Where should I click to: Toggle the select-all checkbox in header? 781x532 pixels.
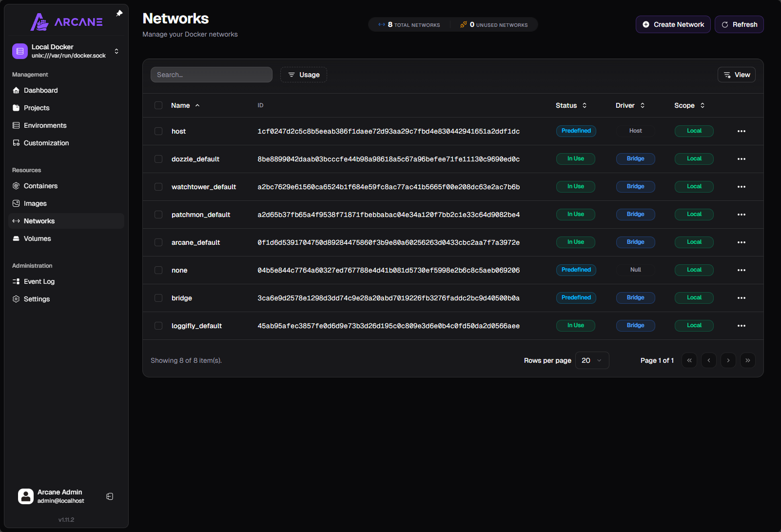pyautogui.click(x=158, y=105)
